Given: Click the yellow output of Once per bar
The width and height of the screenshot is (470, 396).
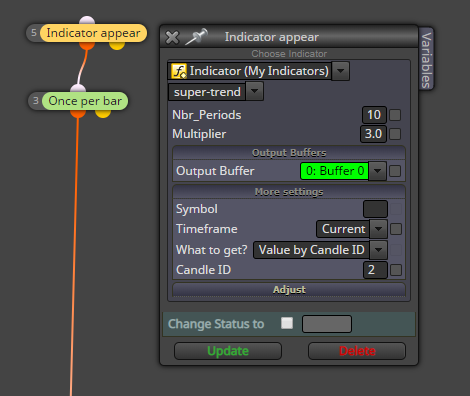Looking at the screenshot, I should [x=103, y=113].
